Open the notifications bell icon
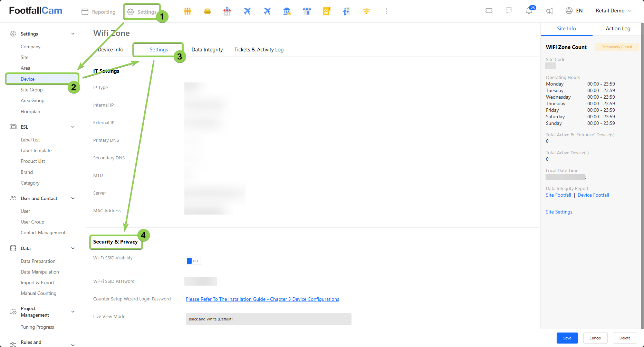This screenshot has width=644, height=347. click(x=529, y=11)
